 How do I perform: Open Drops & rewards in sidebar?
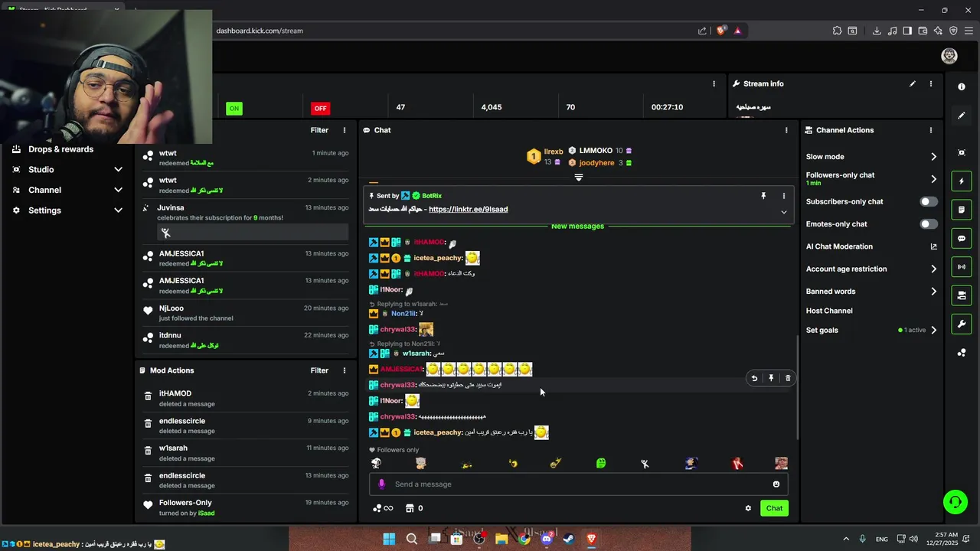60,149
